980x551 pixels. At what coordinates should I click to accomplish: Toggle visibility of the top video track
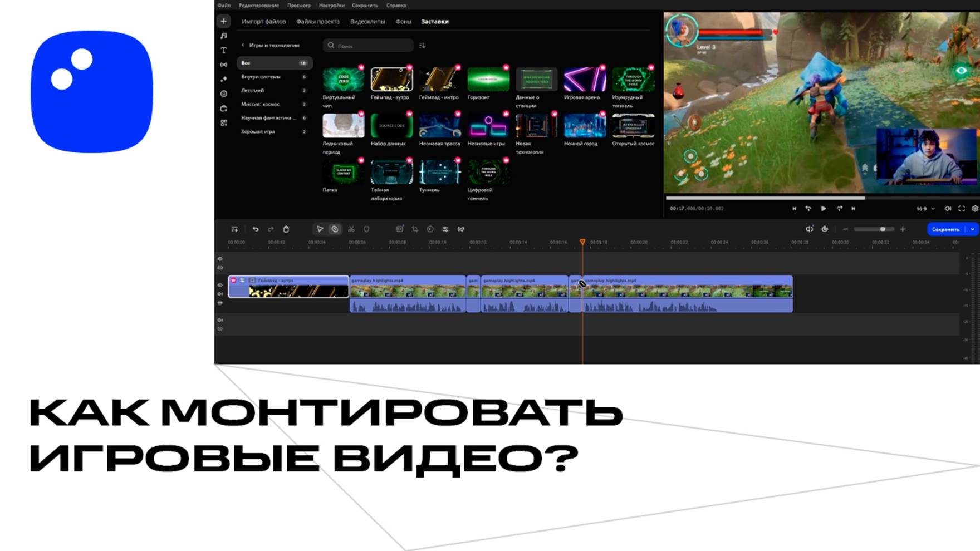[x=220, y=259]
